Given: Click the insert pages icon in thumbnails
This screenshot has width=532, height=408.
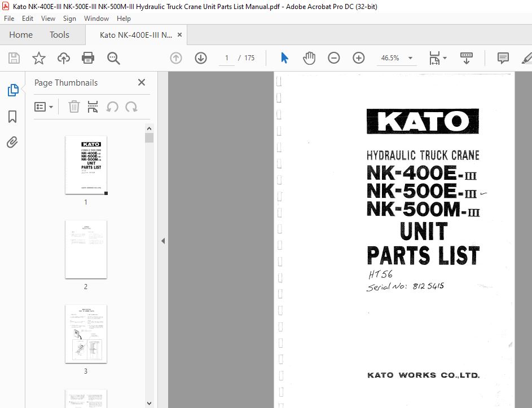Looking at the screenshot, I should pyautogui.click(x=93, y=107).
